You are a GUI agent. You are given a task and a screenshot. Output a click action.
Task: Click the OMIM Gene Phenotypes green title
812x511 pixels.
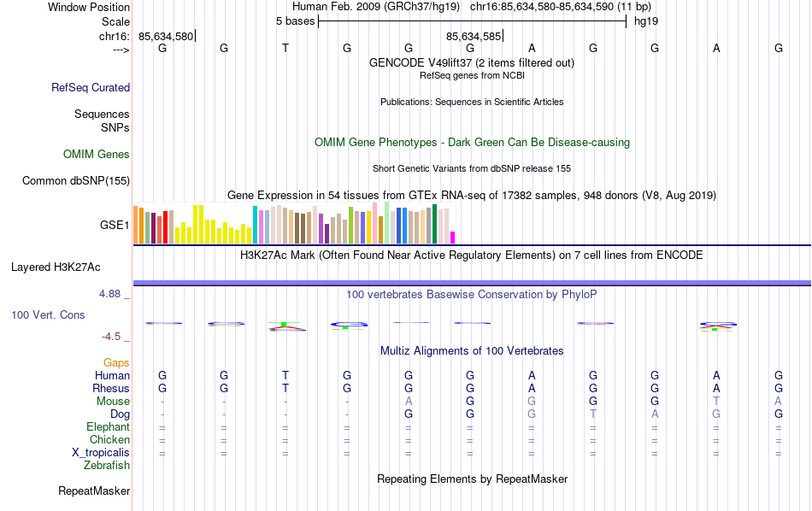[x=472, y=143]
